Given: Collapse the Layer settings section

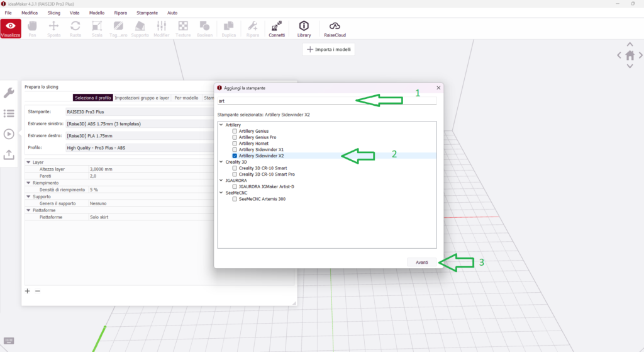Looking at the screenshot, I should 28,162.
